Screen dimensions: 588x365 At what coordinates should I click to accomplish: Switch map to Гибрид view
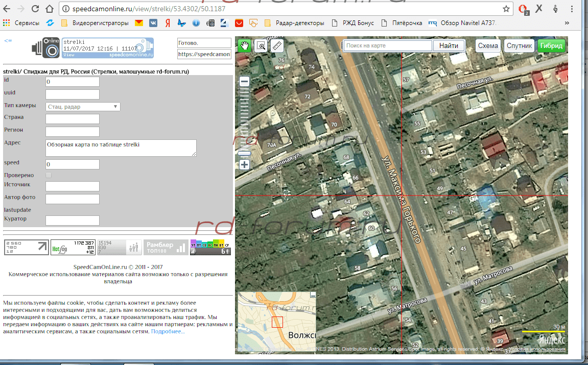pos(551,46)
